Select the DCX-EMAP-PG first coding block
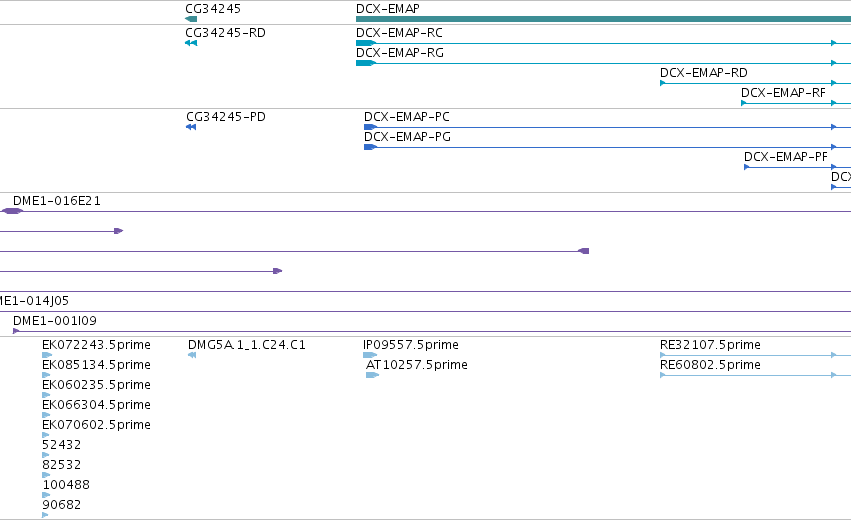 [x=370, y=147]
